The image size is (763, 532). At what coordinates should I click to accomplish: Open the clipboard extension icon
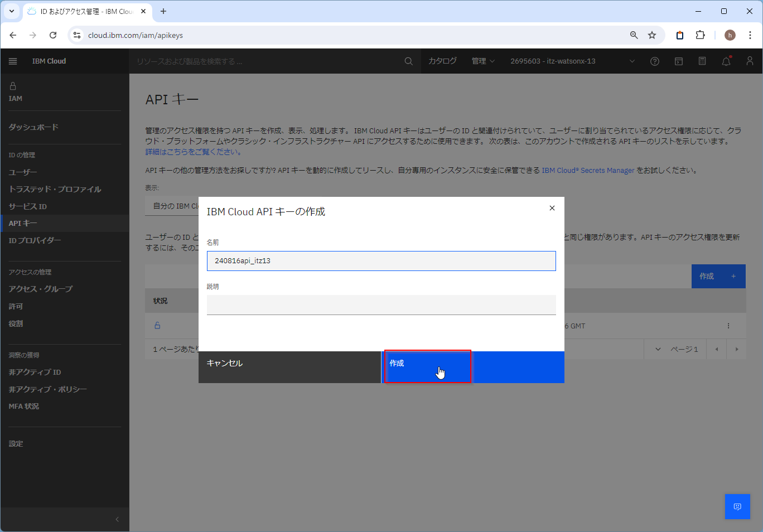click(680, 35)
